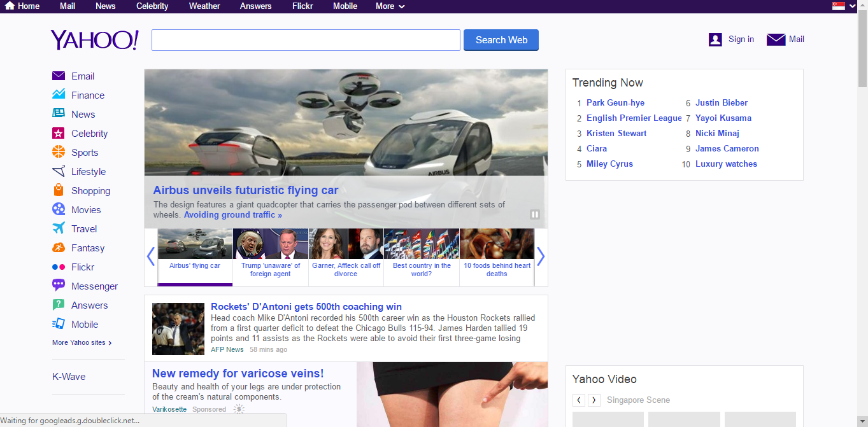Click the Sign in person icon
The image size is (868, 427).
point(715,39)
